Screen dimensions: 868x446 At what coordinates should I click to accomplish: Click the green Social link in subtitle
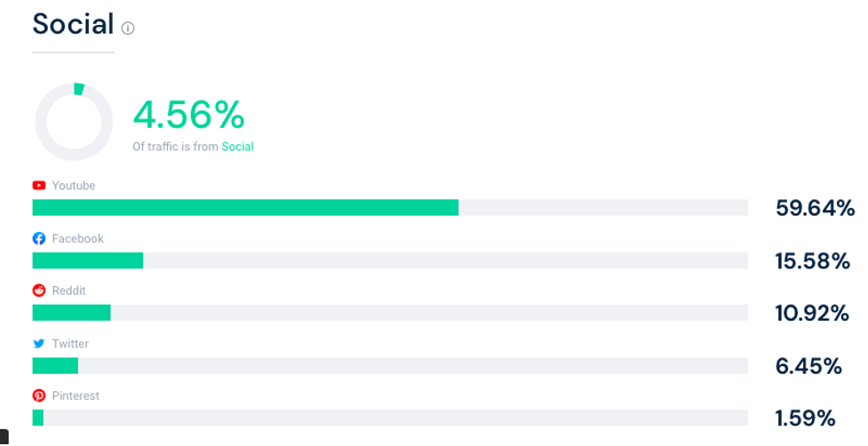pos(237,147)
